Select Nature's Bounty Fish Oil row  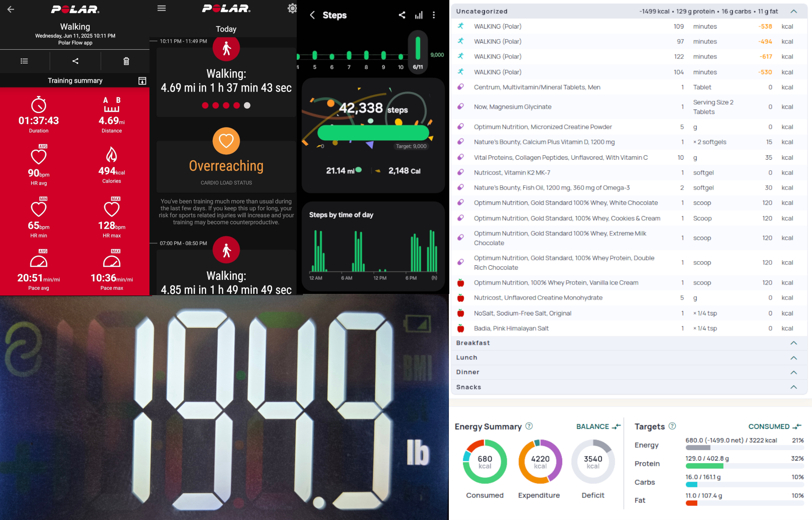tap(629, 187)
